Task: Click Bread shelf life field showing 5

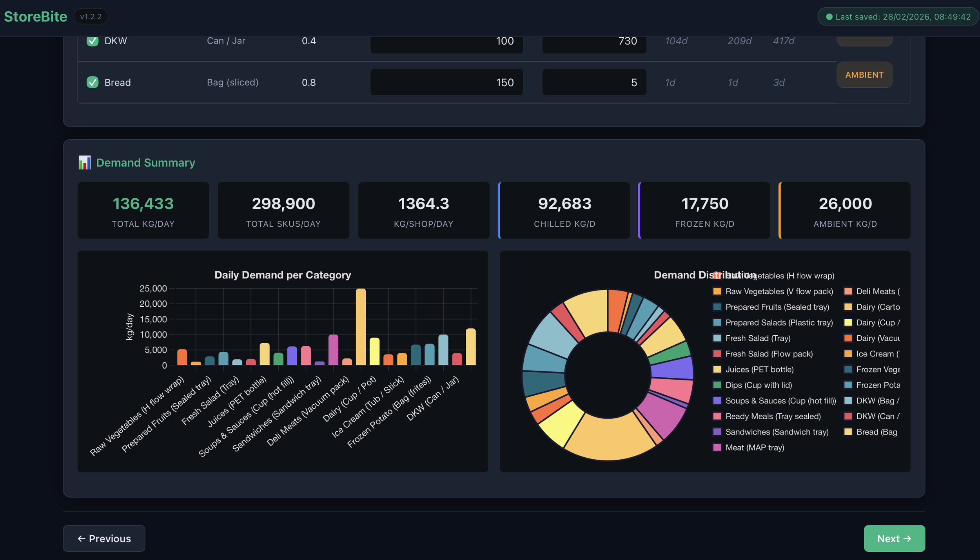Action: [x=594, y=82]
